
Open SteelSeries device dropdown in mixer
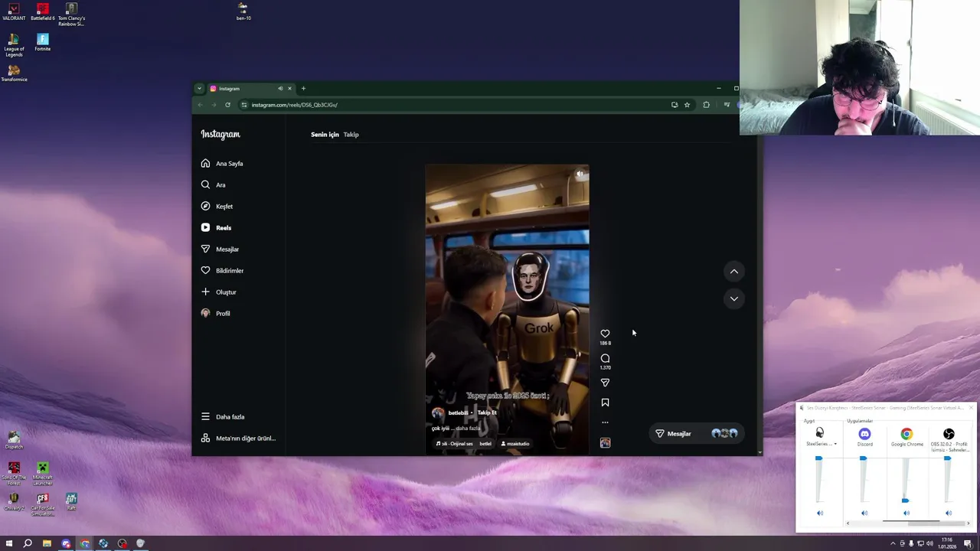coord(822,444)
